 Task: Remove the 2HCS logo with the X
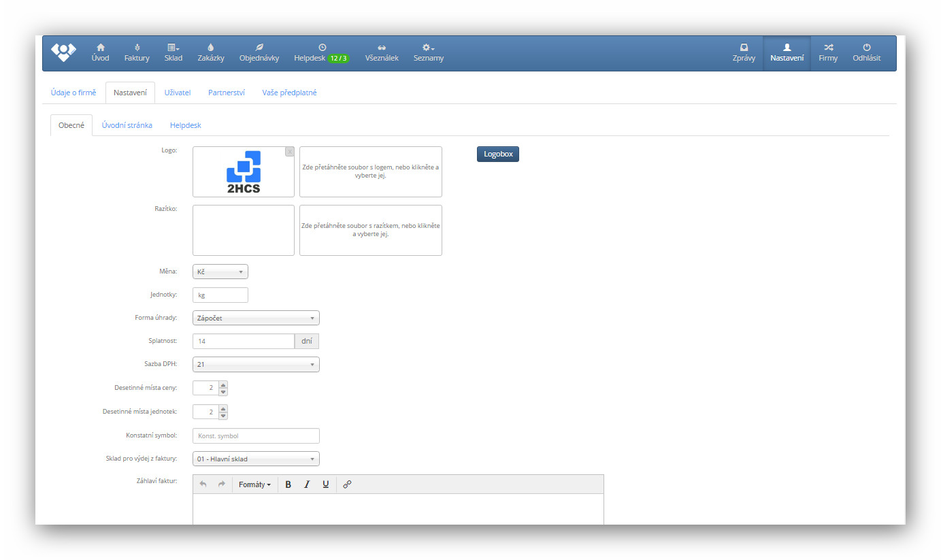(x=290, y=152)
